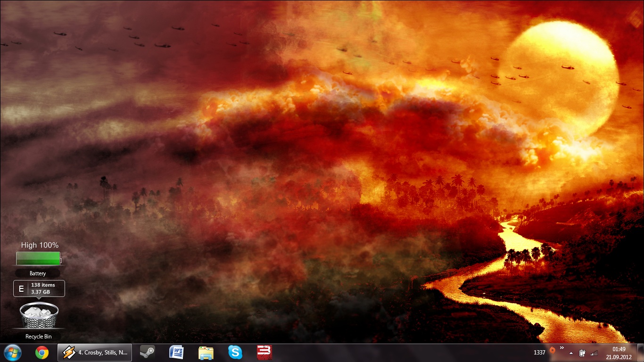This screenshot has width=644, height=362.
Task: Click the Battery label on gadget
Action: pos(38,273)
